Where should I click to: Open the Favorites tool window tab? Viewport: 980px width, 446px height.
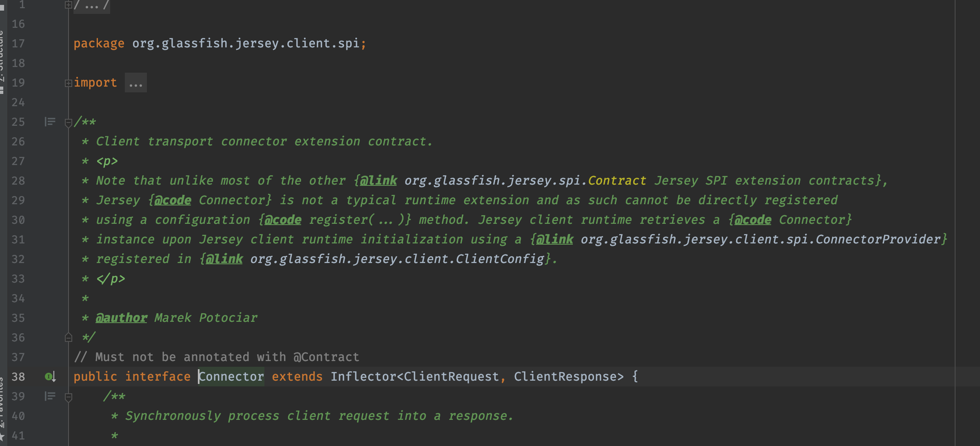(x=2, y=402)
